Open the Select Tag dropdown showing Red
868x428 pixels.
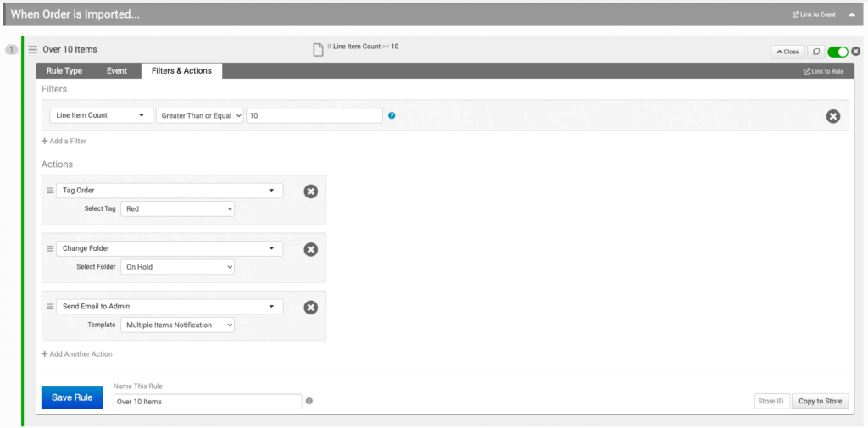(177, 208)
